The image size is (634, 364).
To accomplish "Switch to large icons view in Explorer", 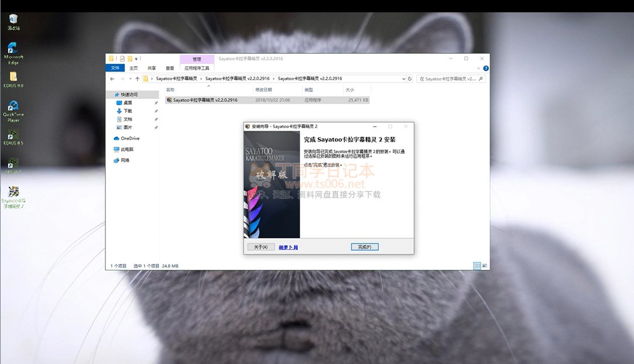I will pos(484,266).
